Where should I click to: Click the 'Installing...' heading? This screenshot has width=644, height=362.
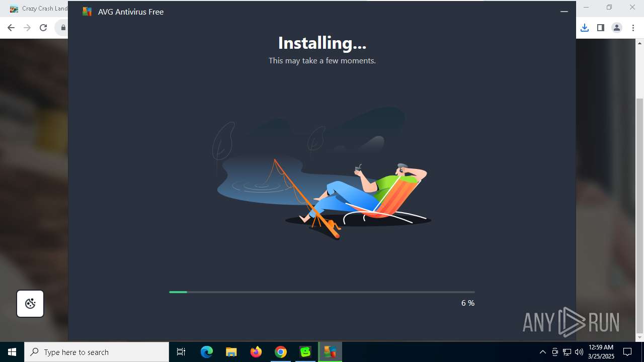[x=322, y=43]
